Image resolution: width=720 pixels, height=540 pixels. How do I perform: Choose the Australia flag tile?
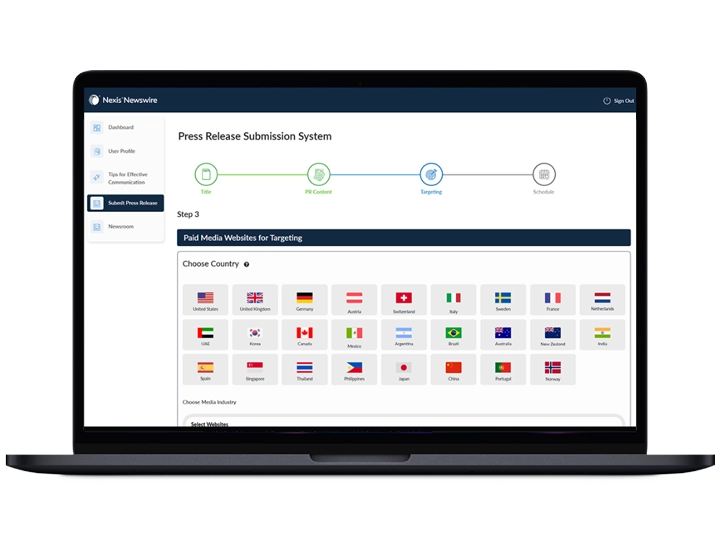503,335
